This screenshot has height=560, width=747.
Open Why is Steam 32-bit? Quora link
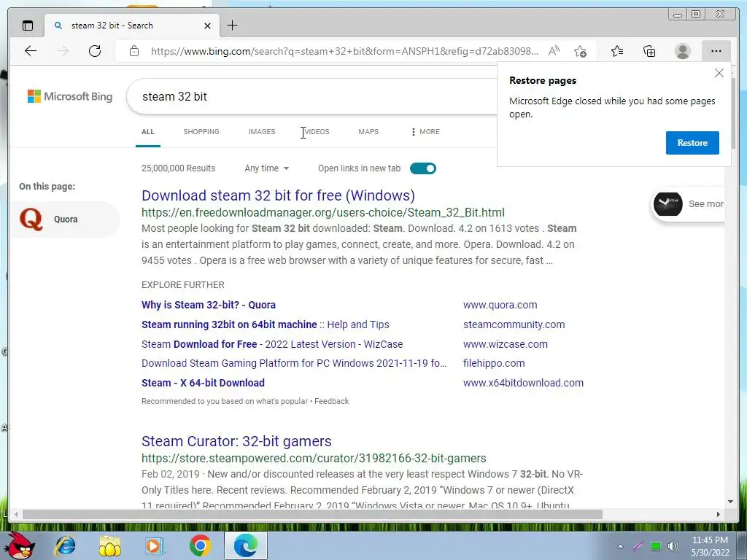(209, 305)
